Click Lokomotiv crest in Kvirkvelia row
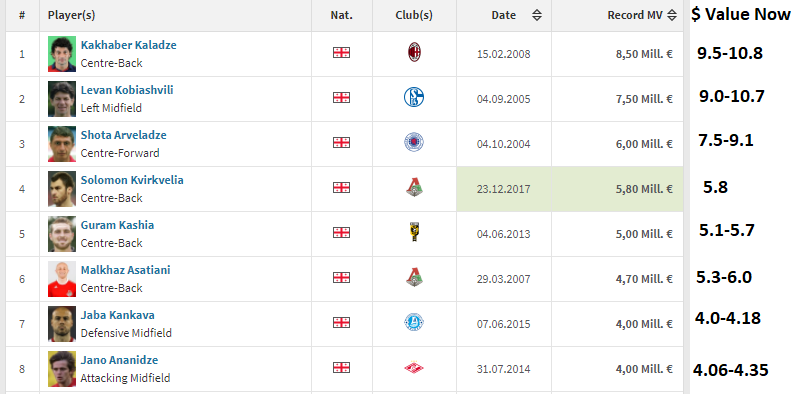Viewport: 795px width, 394px height. 414,187
